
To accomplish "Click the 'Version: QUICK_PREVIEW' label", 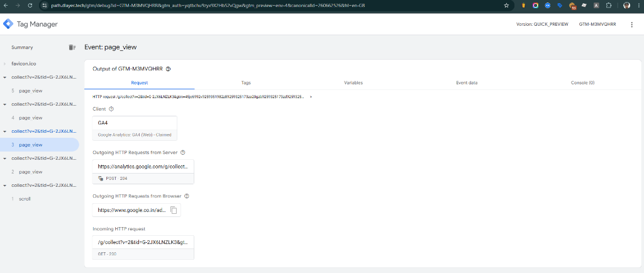I will pos(542,25).
